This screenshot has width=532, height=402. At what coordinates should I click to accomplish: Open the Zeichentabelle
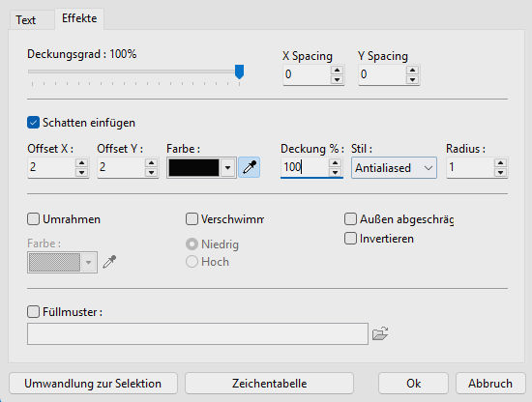(270, 384)
